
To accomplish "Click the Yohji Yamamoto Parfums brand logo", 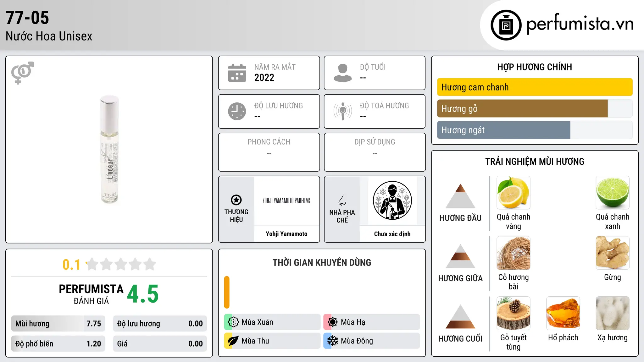I will 286,200.
